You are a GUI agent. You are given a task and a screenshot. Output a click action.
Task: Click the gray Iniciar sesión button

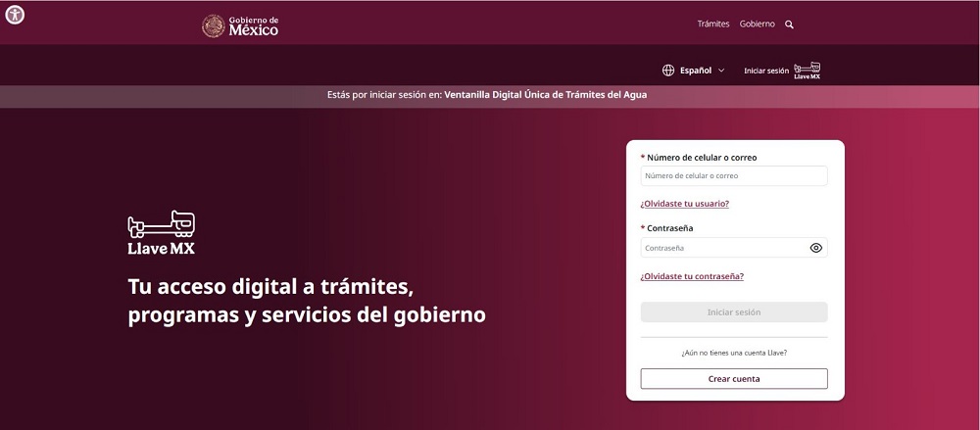coord(734,311)
